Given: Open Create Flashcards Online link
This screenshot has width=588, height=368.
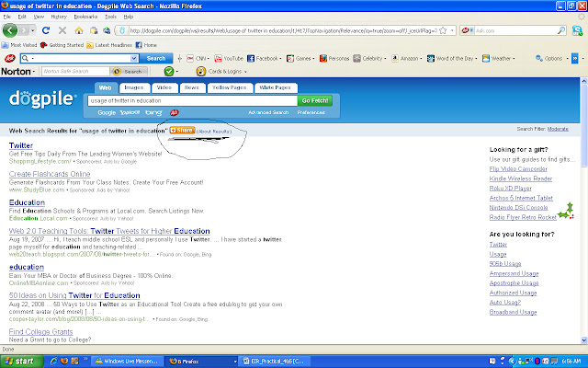Looking at the screenshot, I should pyautogui.click(x=50, y=174).
